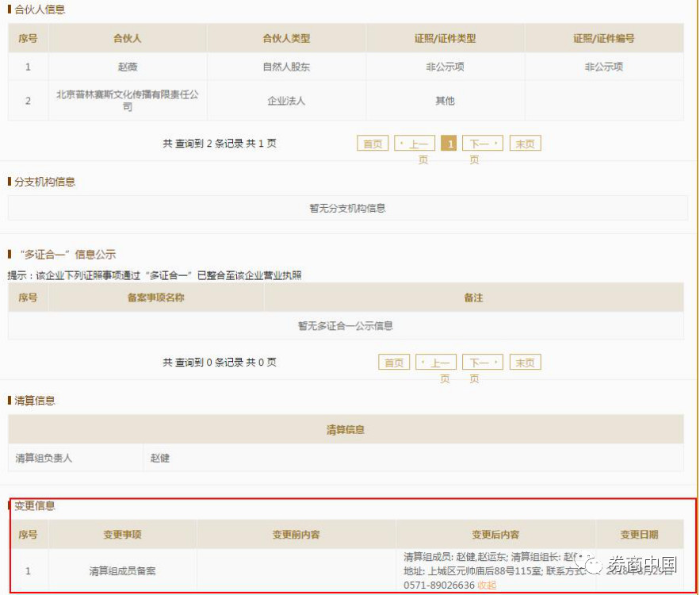Click 分支机构信息 section heading
Screen dimensions: 700x595
[x=44, y=182]
